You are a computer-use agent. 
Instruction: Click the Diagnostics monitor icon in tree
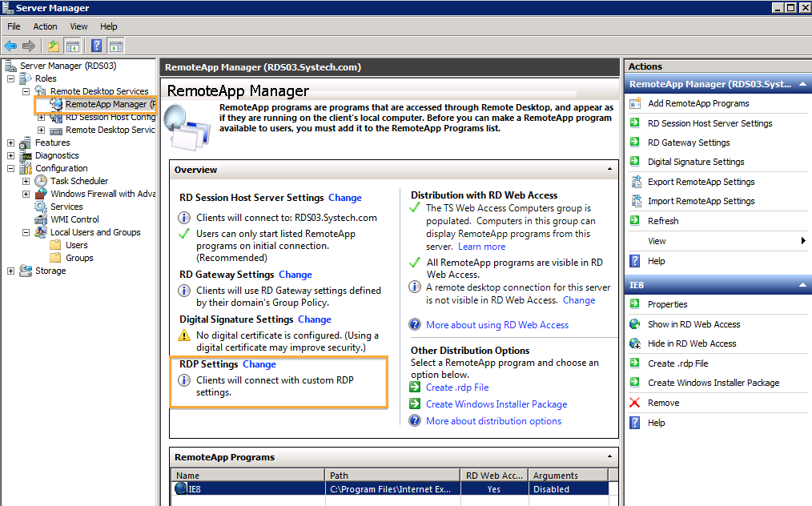(26, 155)
